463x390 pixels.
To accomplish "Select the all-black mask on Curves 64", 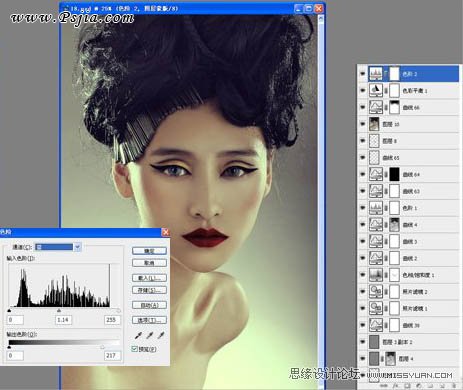I will [394, 174].
